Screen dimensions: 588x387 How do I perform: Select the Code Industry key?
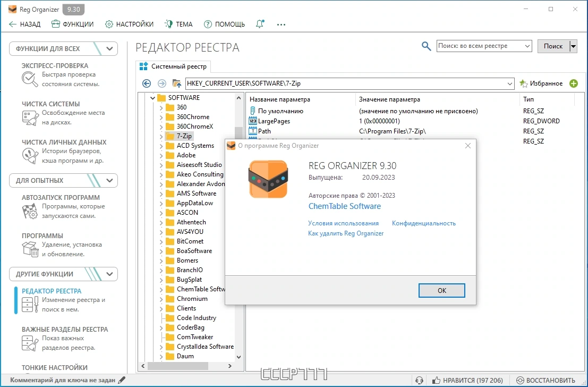(x=197, y=318)
